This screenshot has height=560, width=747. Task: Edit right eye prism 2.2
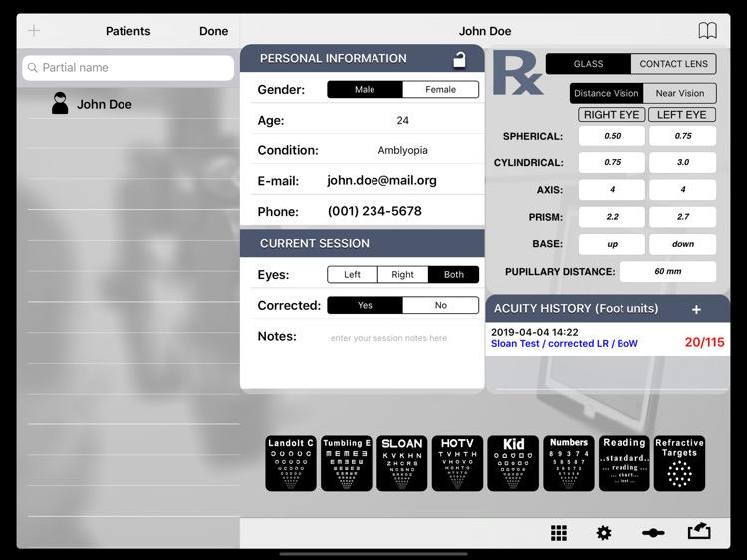point(612,217)
